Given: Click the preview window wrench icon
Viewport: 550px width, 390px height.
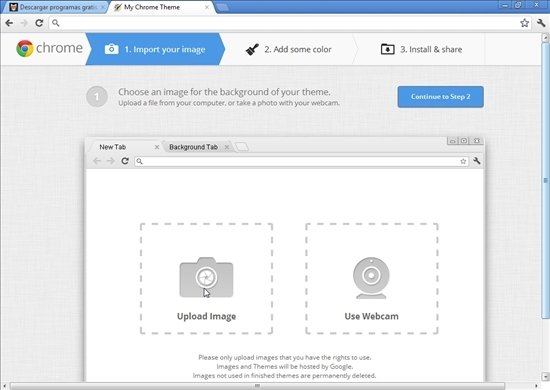Looking at the screenshot, I should click(x=476, y=161).
